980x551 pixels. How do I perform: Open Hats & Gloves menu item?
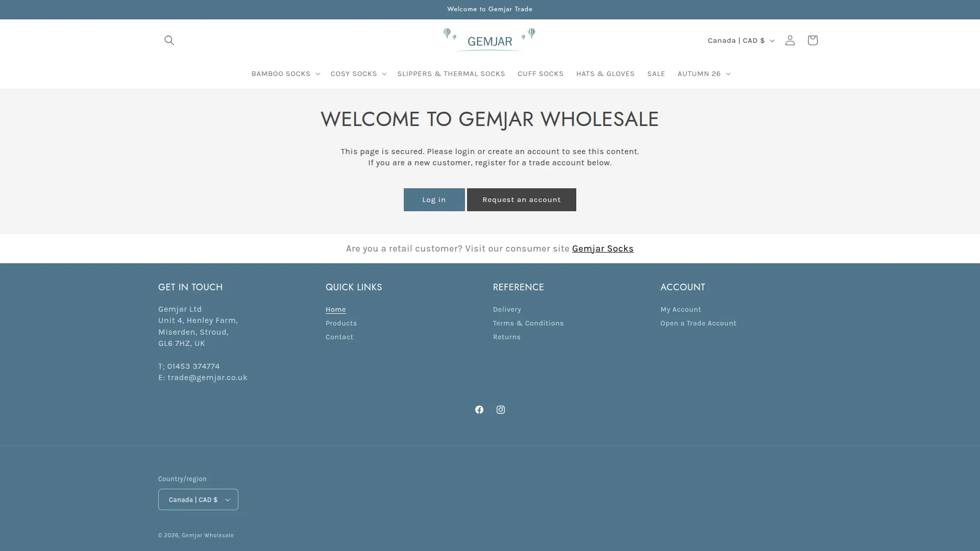(605, 73)
